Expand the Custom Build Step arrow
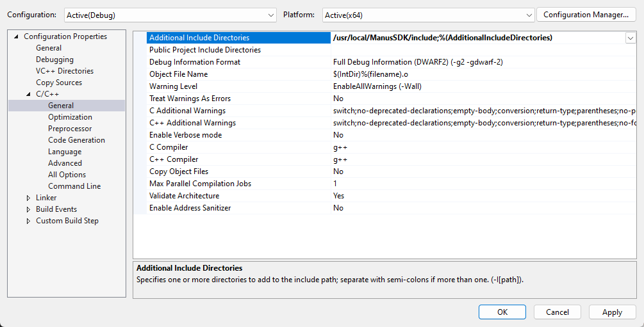This screenshot has height=327, width=644. coord(28,221)
